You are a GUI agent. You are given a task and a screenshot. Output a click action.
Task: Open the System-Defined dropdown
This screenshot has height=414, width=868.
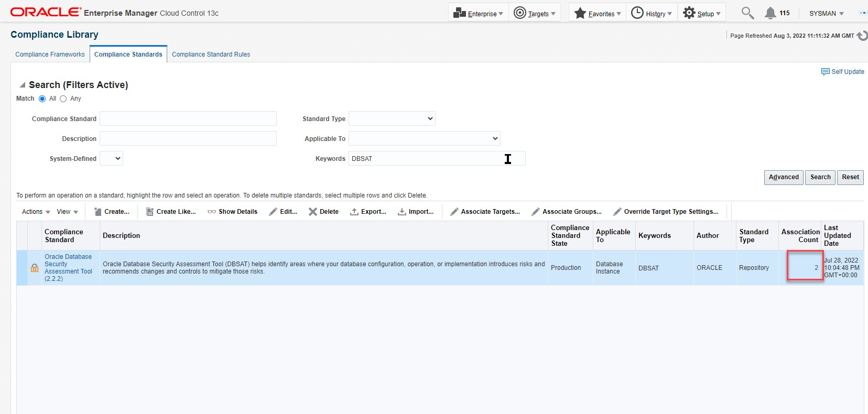pyautogui.click(x=112, y=159)
